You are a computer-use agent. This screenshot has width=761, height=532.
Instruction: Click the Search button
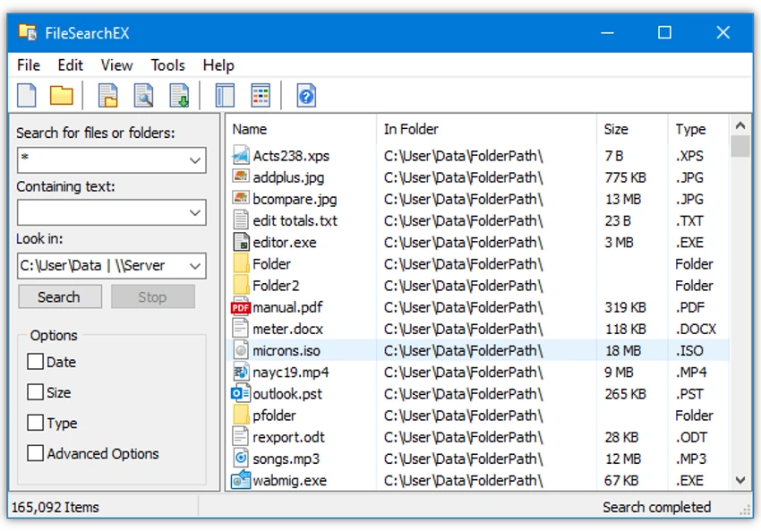pos(60,296)
